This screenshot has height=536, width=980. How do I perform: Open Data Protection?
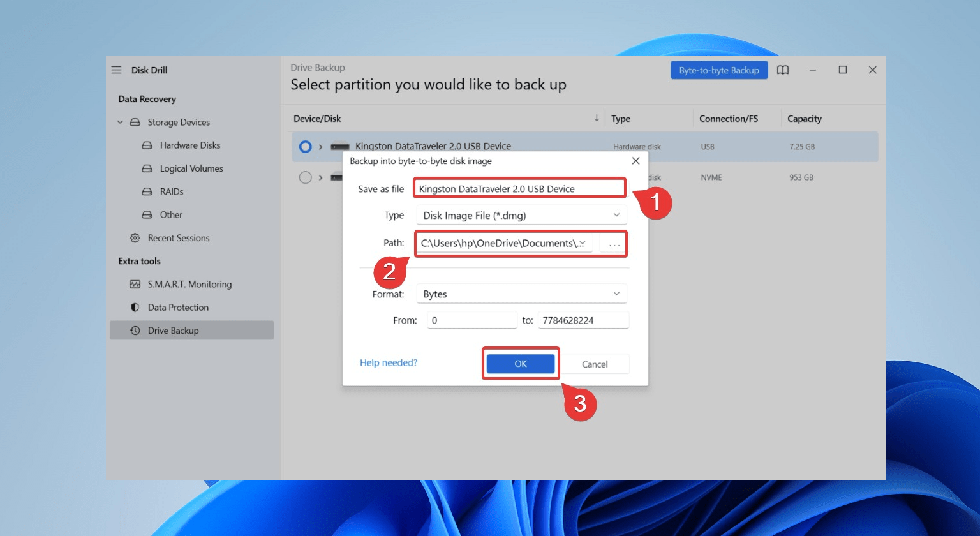178,308
